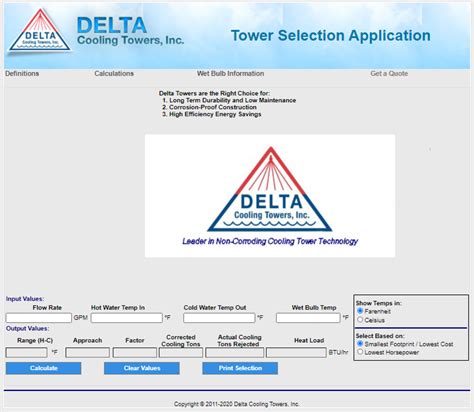
Task: Click the 'Input Values:' label
Action: pos(25,299)
